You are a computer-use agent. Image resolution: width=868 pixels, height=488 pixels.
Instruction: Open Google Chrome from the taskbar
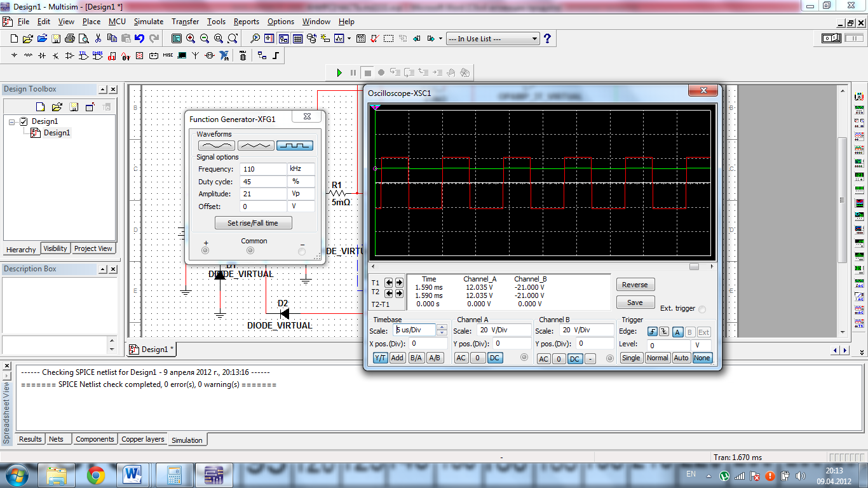96,475
